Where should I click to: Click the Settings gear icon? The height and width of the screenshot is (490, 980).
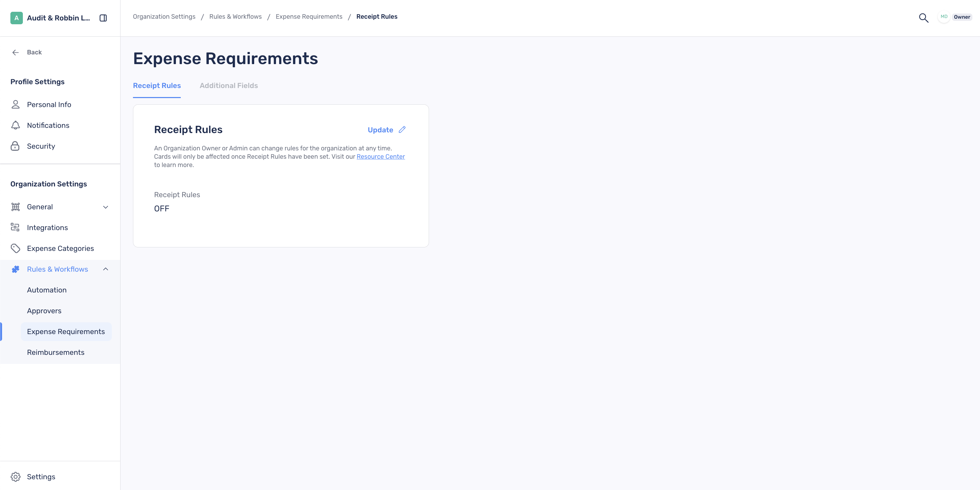15,477
